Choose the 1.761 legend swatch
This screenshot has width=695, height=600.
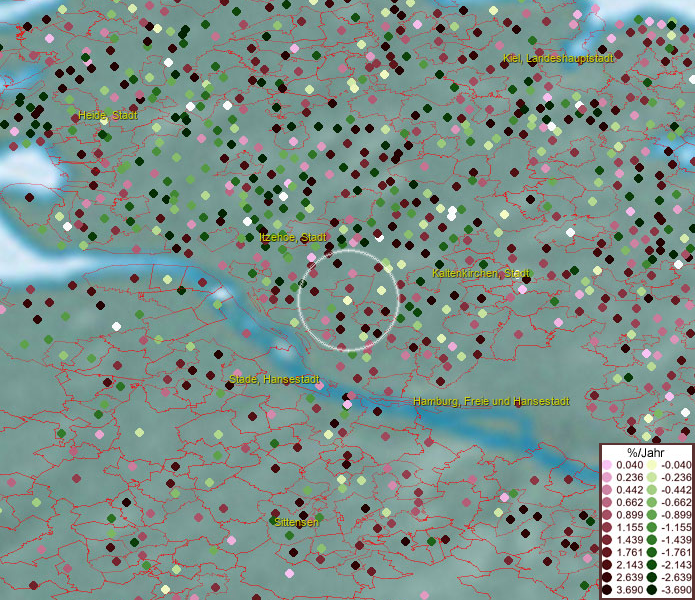[607, 553]
